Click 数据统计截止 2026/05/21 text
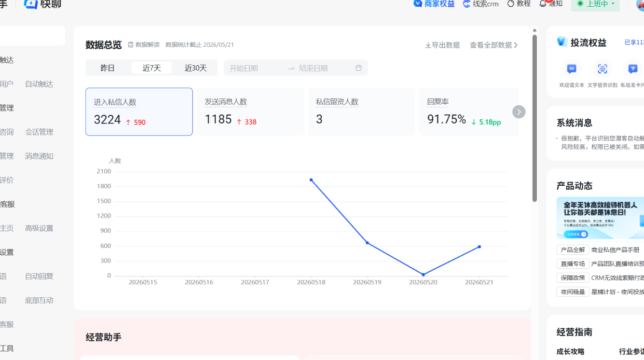 pos(200,45)
